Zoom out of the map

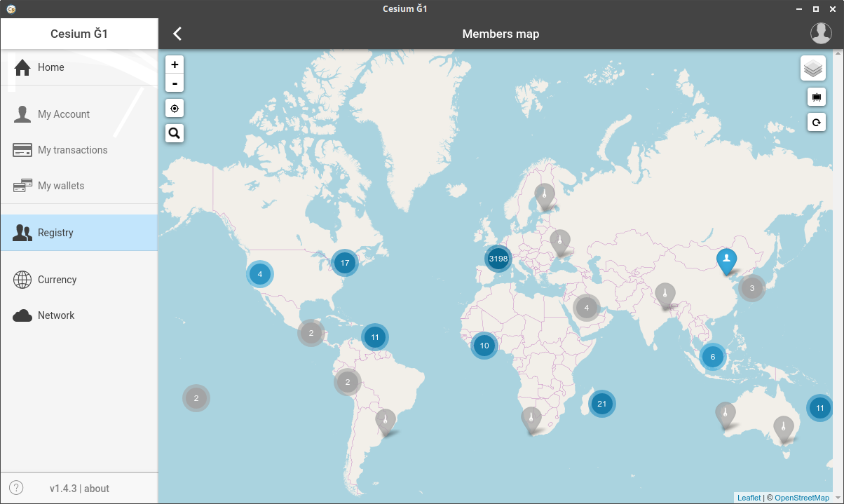175,83
